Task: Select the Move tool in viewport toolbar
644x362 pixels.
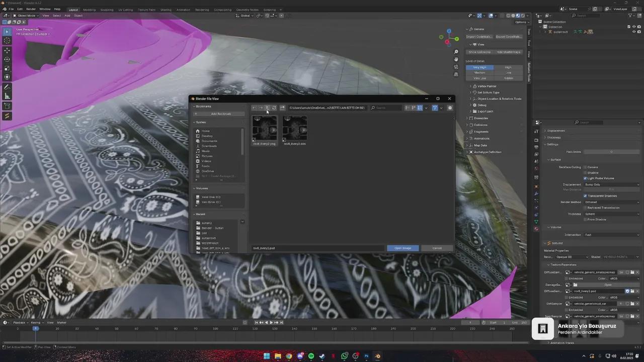Action: tap(7, 50)
